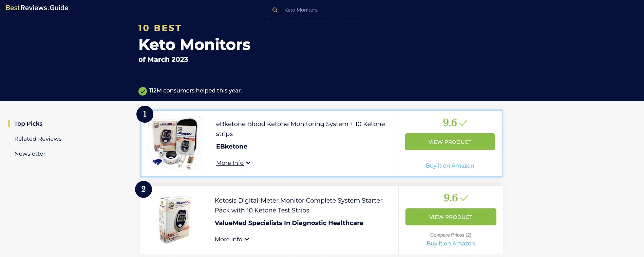This screenshot has width=644, height=257.
Task: Open Compare Prices (2) link
Action: pos(451,235)
